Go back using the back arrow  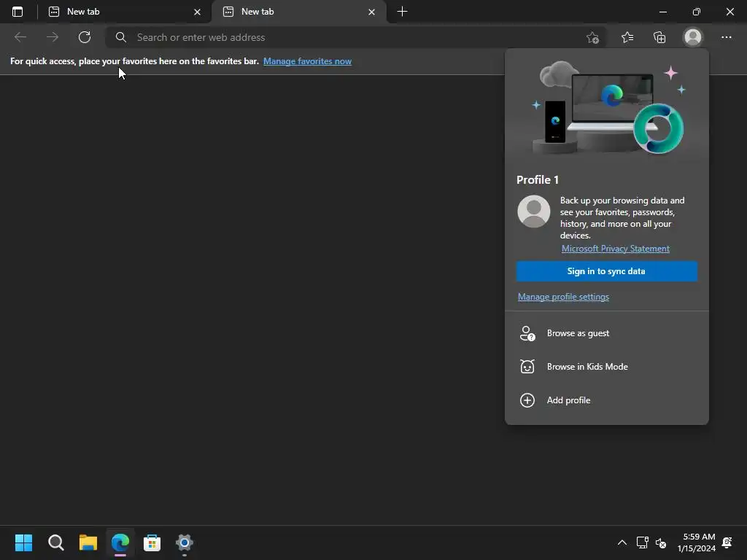[x=20, y=37]
